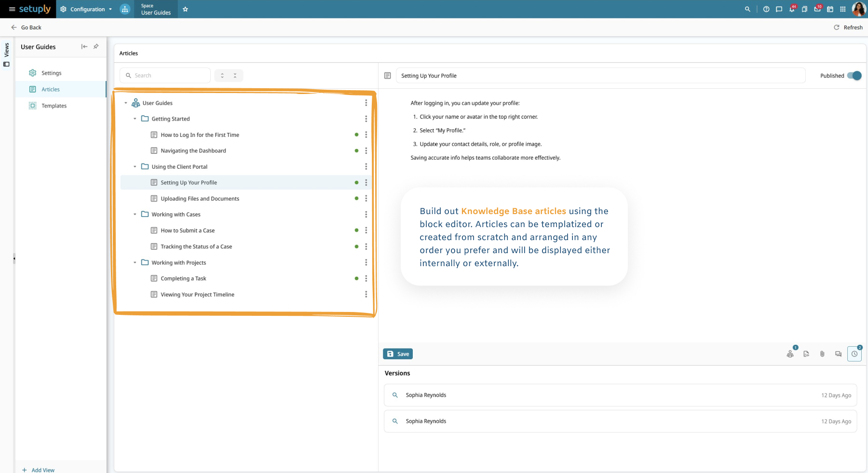Viewport: 868px width, 473px height.
Task: Click the comments icon beside the attachment icon
Action: (x=838, y=353)
